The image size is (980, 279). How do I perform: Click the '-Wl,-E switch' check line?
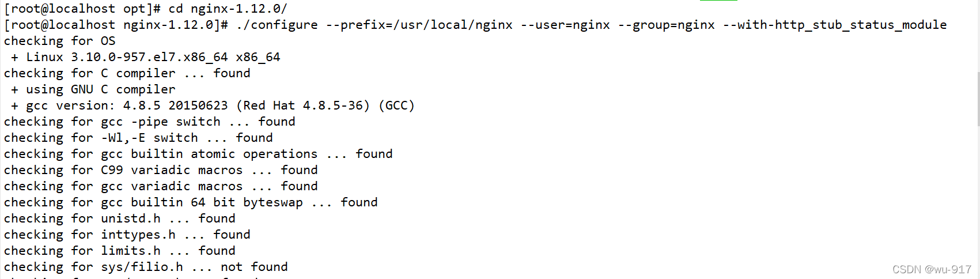pyautogui.click(x=138, y=138)
